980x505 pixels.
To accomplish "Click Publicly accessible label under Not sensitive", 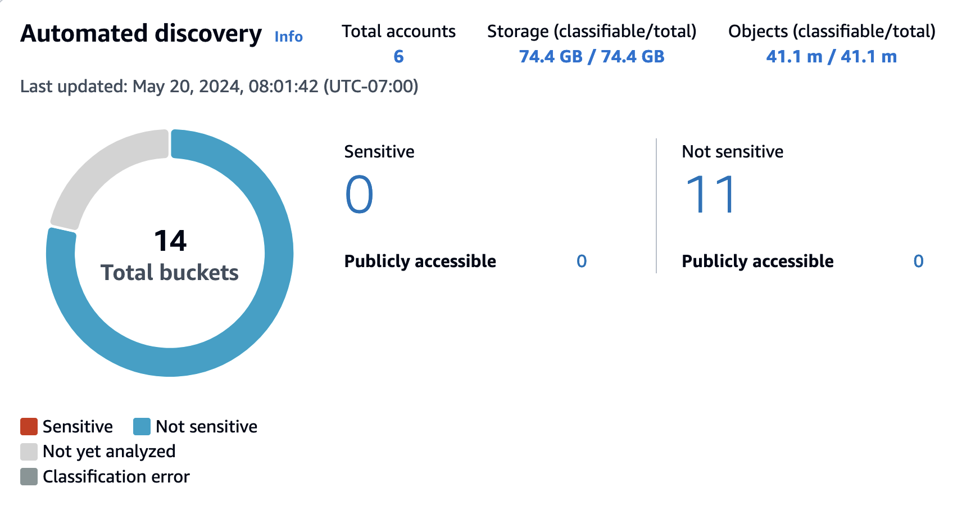I will (757, 261).
